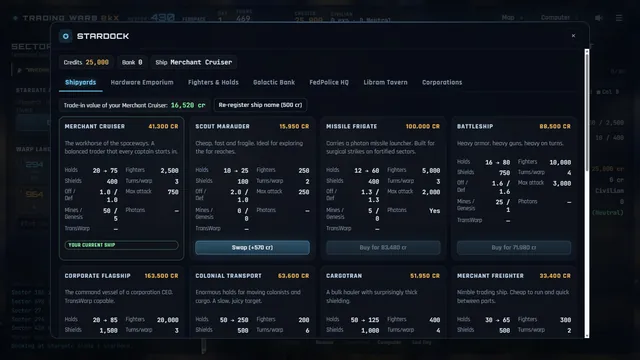This screenshot has width=640, height=360.
Task: Select the Merchant Freighter card title
Action: coord(490,276)
